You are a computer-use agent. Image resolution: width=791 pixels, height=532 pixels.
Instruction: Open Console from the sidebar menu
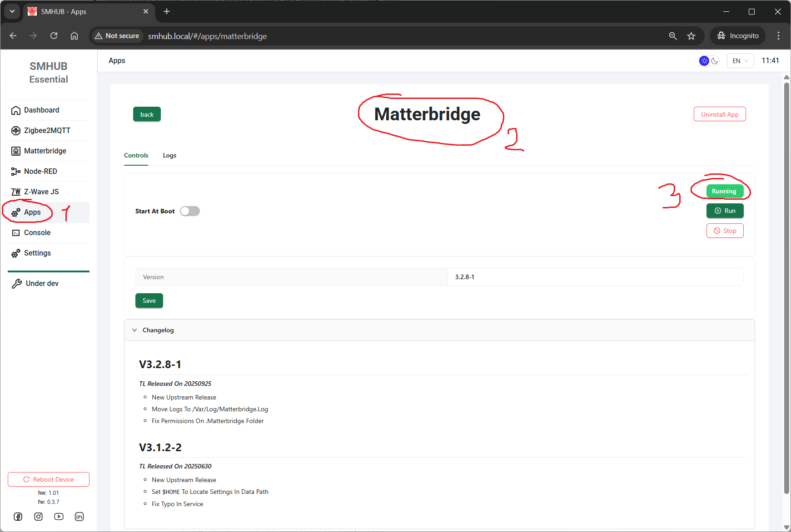click(x=37, y=233)
